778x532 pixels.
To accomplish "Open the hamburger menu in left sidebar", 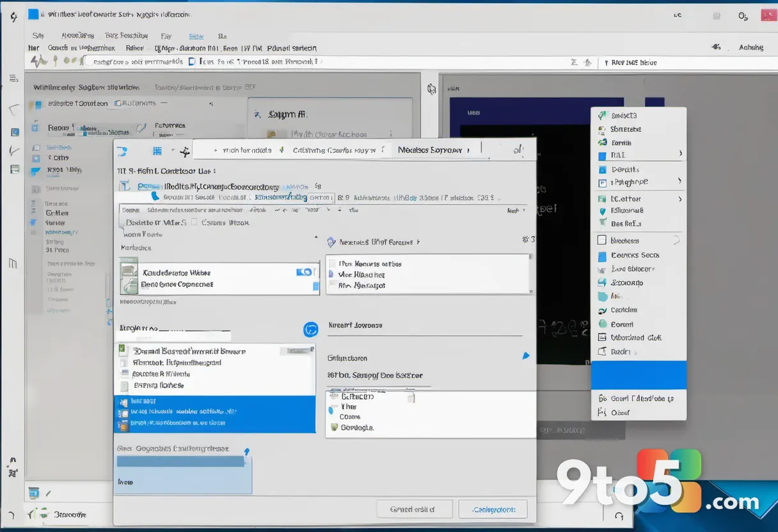I will pos(13,79).
